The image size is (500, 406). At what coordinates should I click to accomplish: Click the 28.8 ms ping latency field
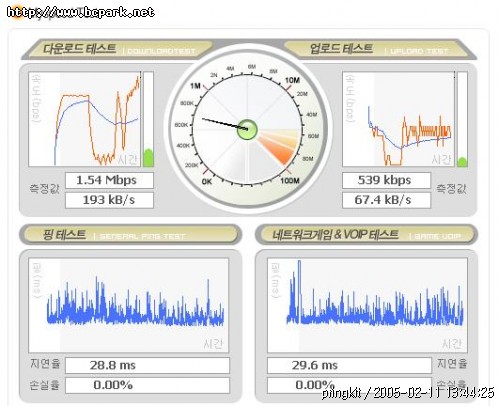(x=147, y=365)
